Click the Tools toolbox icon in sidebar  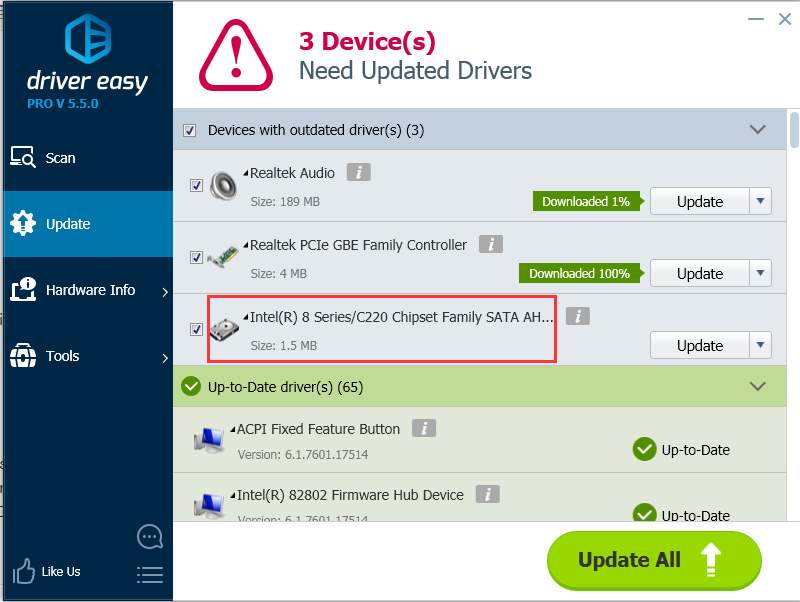coord(23,355)
